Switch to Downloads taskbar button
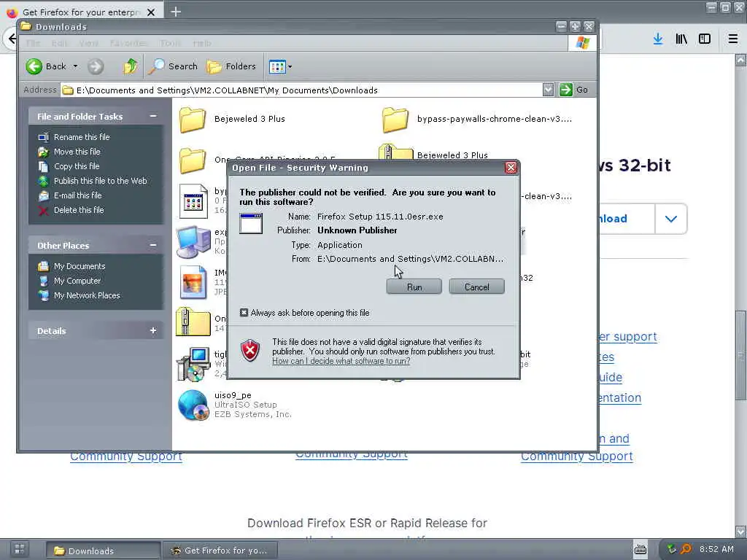This screenshot has width=747, height=560. tap(102, 551)
